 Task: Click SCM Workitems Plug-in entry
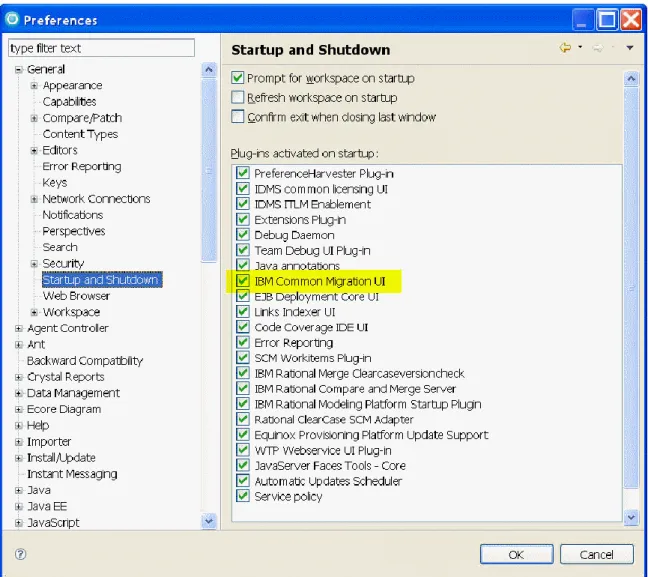312,358
